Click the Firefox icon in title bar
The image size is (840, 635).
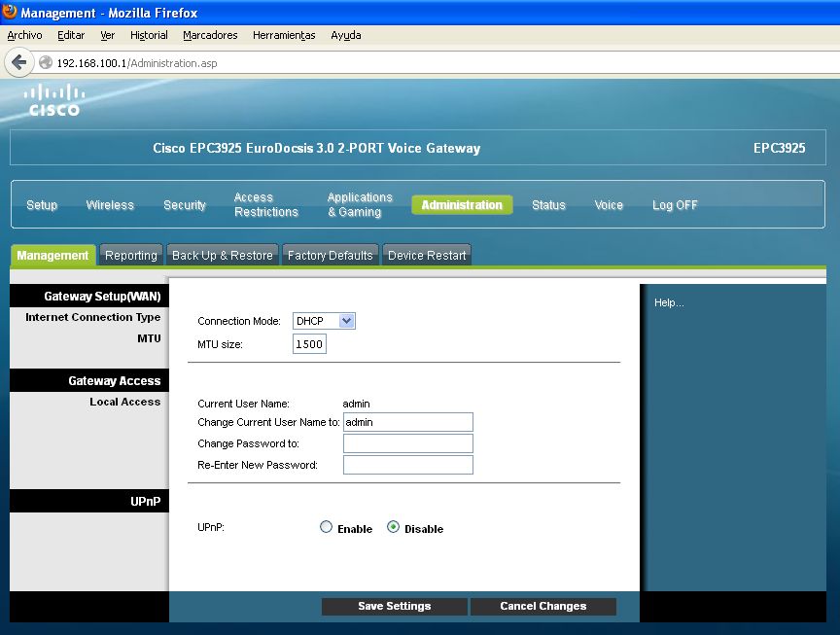[x=10, y=12]
